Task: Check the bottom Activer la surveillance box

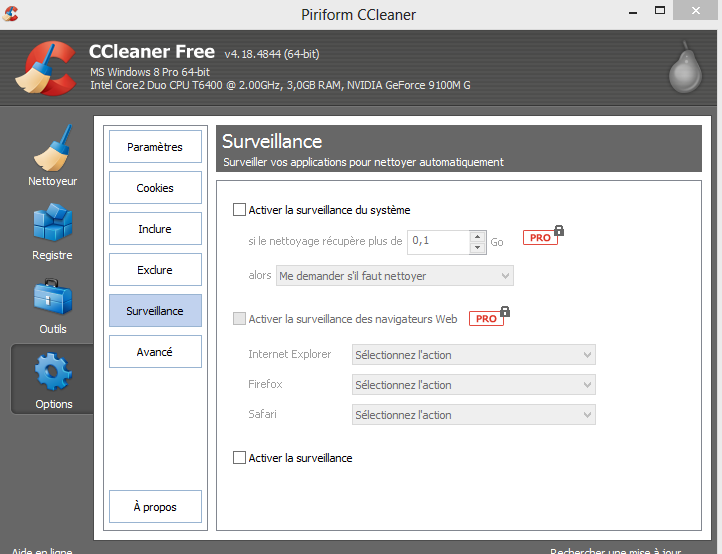Action: tap(239, 458)
